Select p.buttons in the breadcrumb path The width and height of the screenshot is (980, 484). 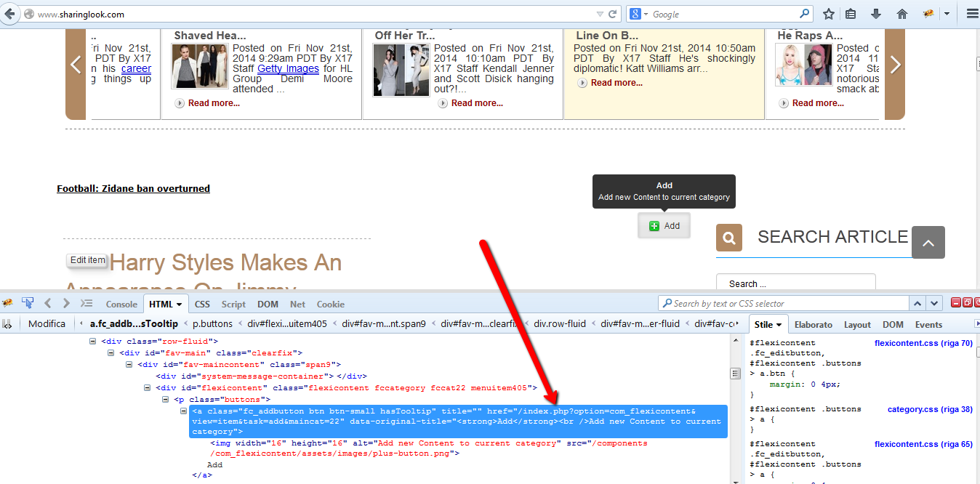(x=213, y=324)
